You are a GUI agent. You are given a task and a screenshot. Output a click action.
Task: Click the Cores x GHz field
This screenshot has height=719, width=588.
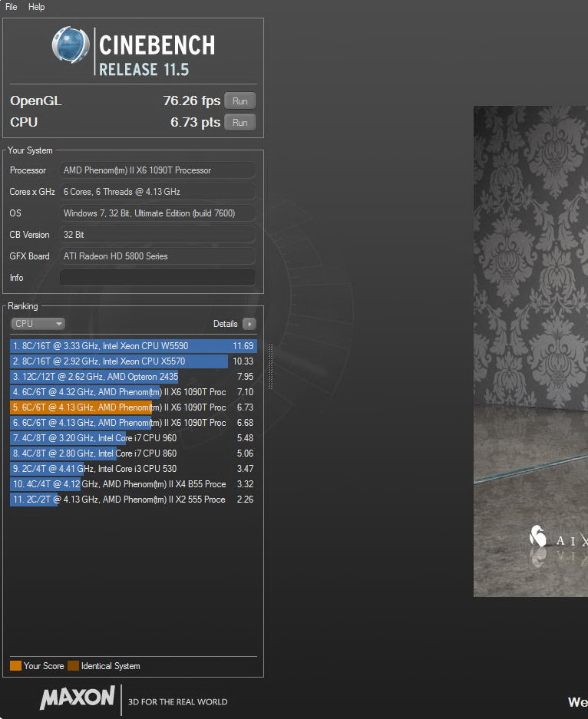(x=157, y=192)
